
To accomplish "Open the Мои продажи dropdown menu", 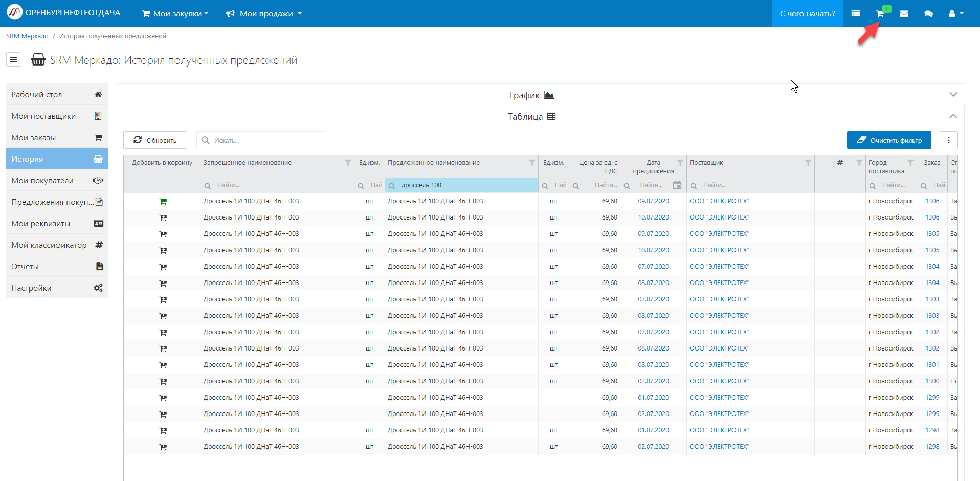I will pyautogui.click(x=264, y=14).
